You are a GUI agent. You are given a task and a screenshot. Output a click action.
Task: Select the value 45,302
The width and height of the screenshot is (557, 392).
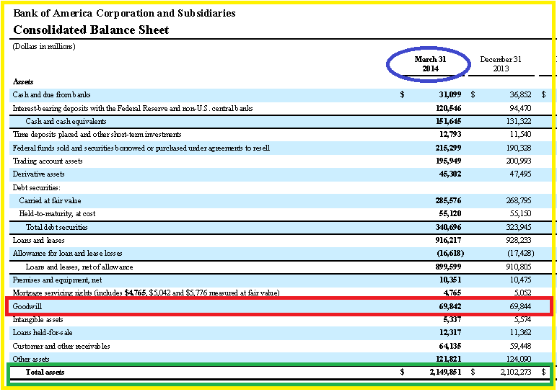(450, 174)
